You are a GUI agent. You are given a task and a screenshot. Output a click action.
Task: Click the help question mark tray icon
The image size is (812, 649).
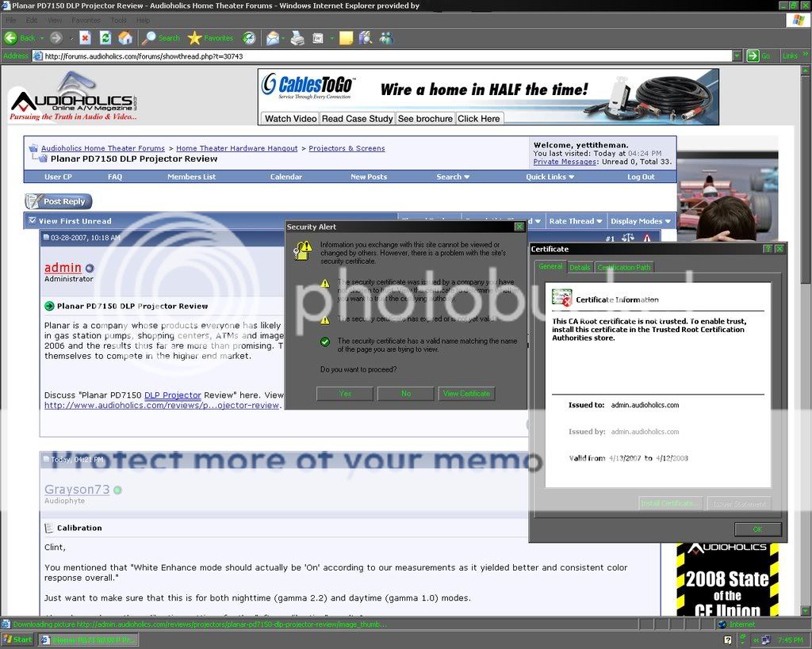point(728,640)
